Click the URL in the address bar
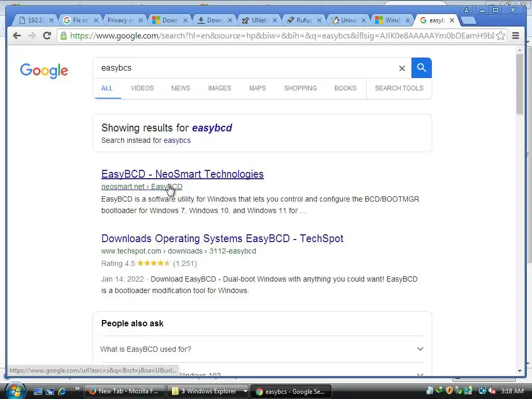532x399 pixels. [x=282, y=36]
